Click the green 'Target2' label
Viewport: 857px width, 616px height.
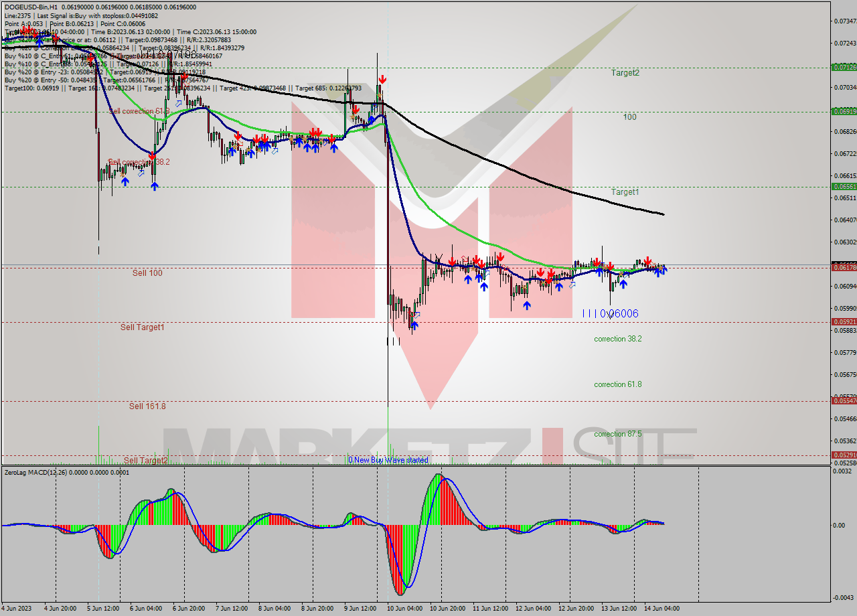625,73
